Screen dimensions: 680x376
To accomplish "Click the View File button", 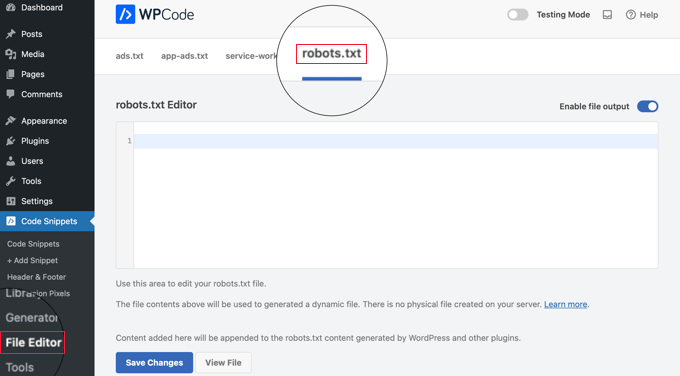I will (223, 363).
